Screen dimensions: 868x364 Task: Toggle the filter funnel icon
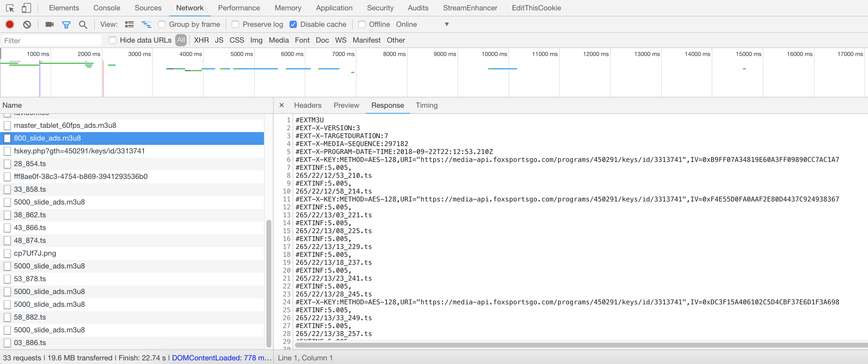66,24
